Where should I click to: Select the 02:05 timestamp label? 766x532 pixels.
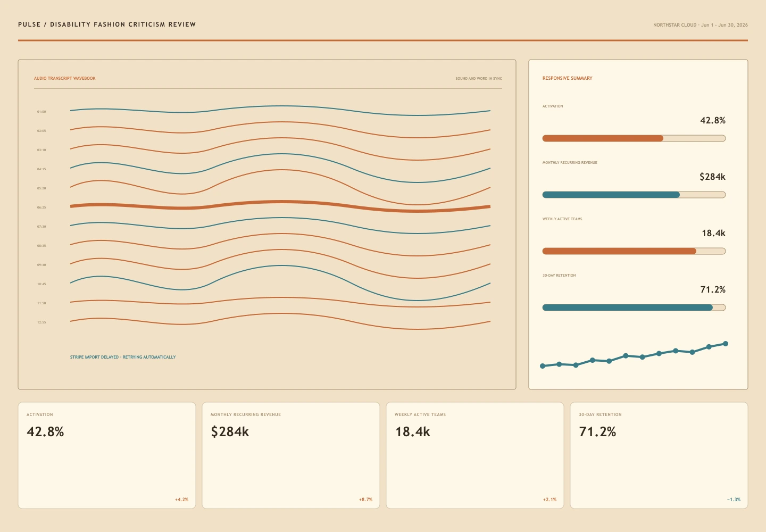(41, 131)
